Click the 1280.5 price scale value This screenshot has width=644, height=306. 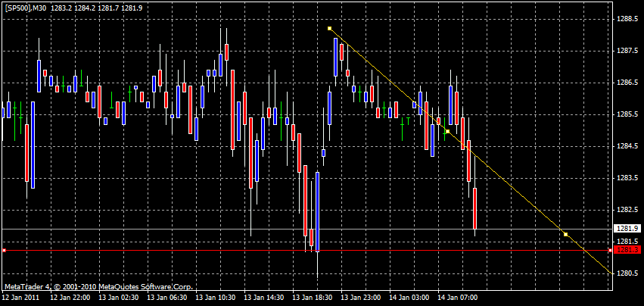click(x=627, y=273)
